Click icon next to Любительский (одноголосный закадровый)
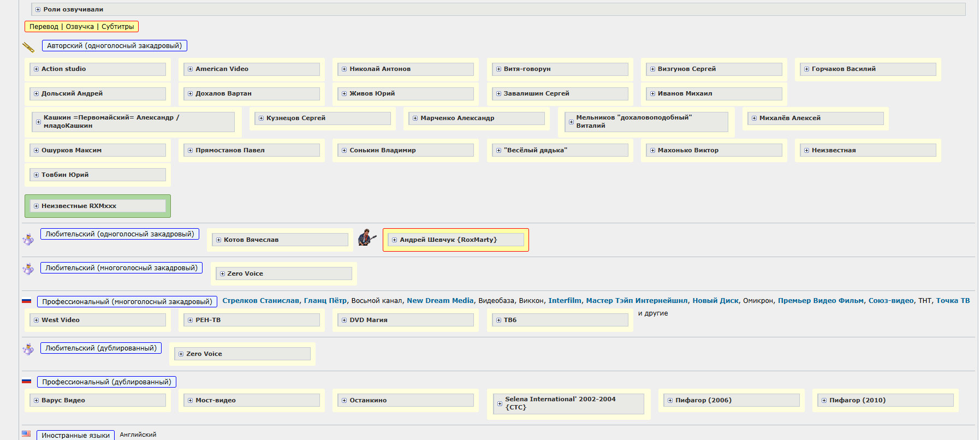The image size is (980, 440). (x=28, y=239)
